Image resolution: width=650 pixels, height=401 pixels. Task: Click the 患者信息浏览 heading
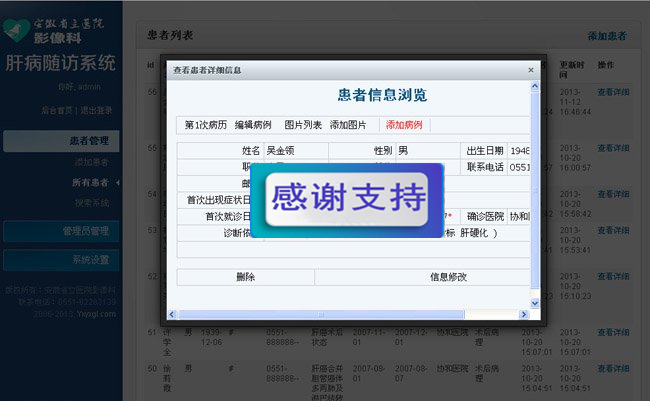(x=382, y=95)
